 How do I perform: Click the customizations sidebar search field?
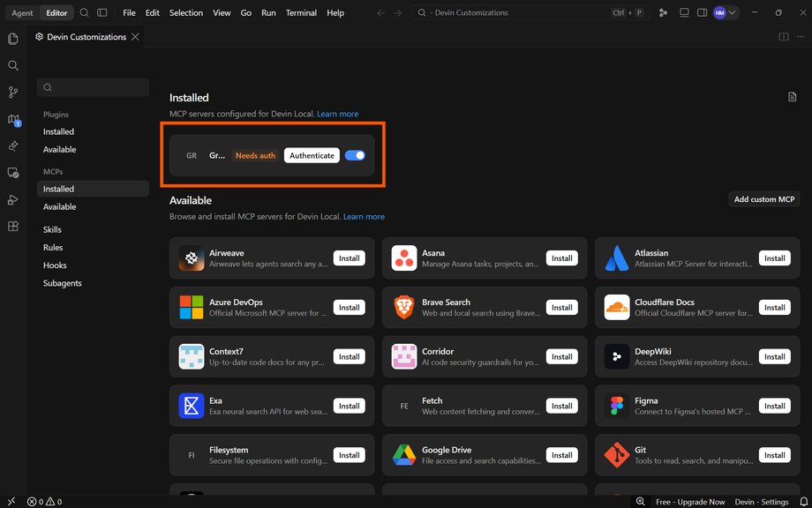point(94,87)
